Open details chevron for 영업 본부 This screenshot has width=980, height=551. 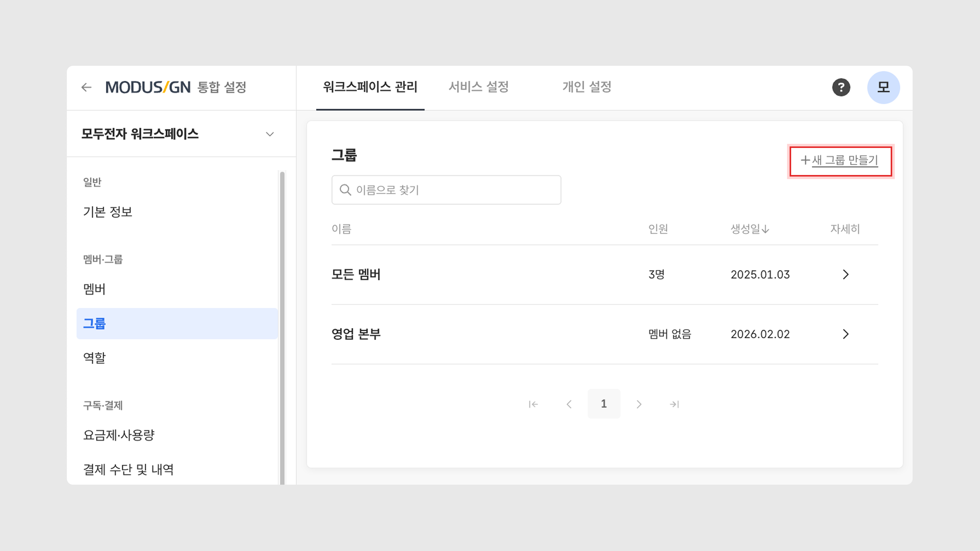click(x=845, y=334)
